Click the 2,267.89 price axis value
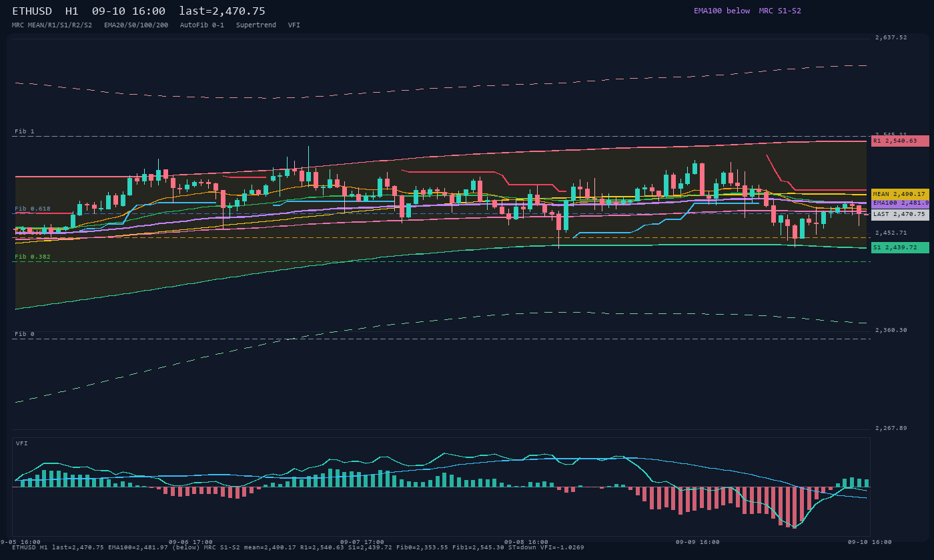Screen dimensions: 934x560 click(x=891, y=428)
